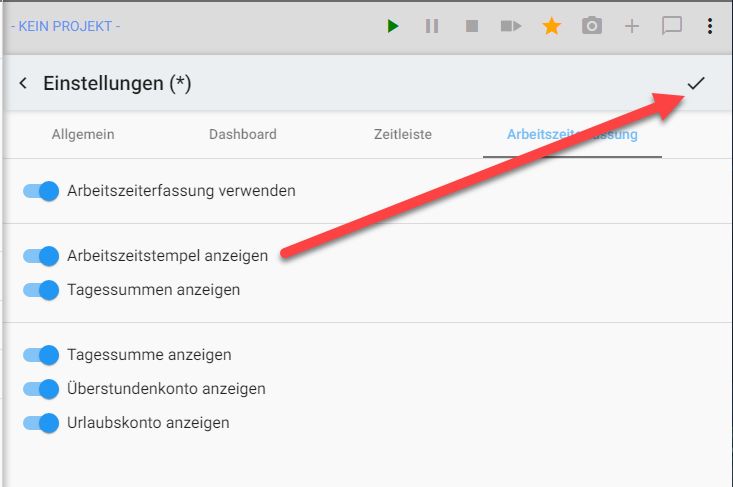The image size is (733, 487).
Task: Click the camera screenshot icon
Action: (592, 26)
